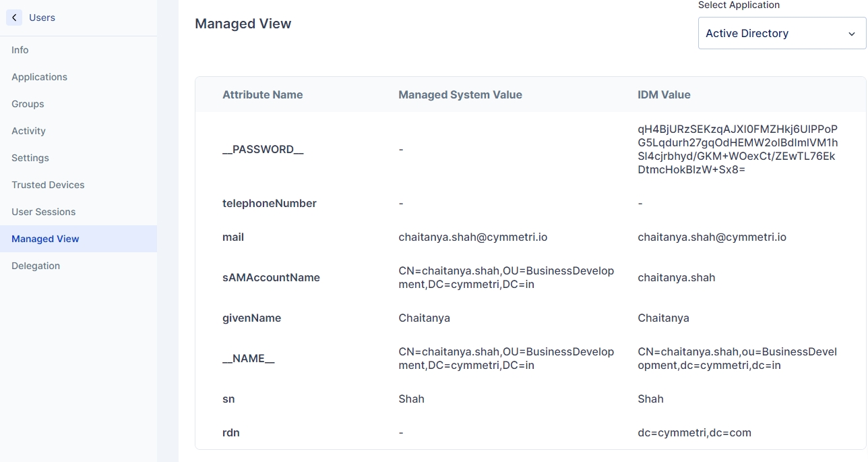Click the __PASSWORD__ attribute row
Viewport: 868px width, 462px height.
(x=263, y=149)
